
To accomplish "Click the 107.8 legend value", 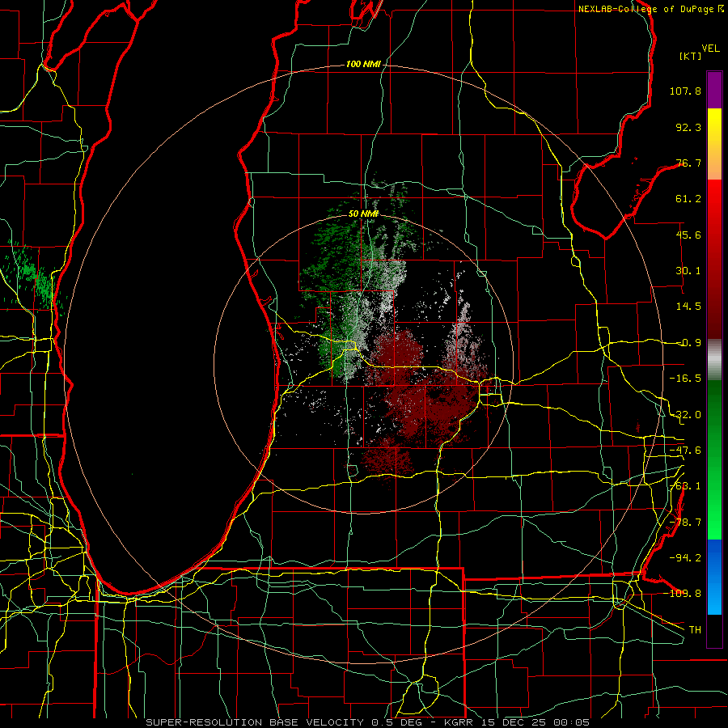I will [x=685, y=91].
